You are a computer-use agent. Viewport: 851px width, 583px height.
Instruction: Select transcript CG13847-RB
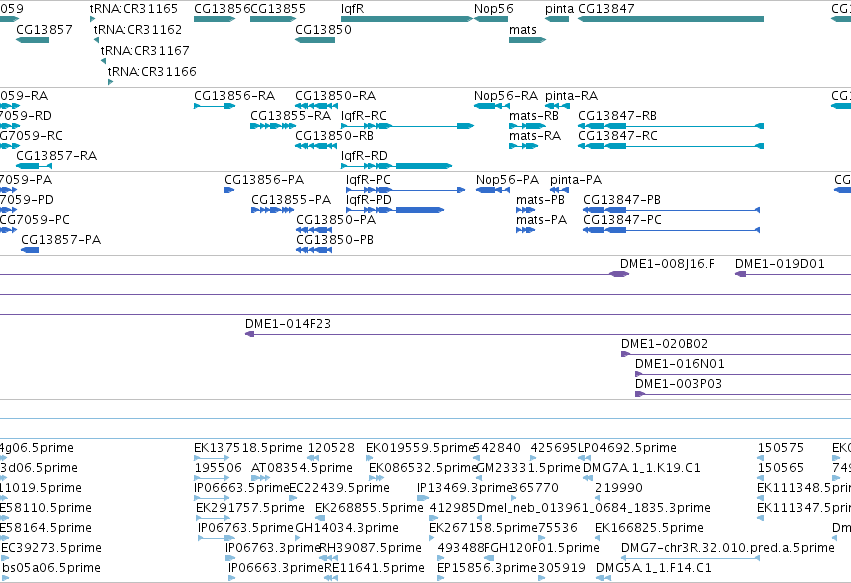[x=671, y=126]
